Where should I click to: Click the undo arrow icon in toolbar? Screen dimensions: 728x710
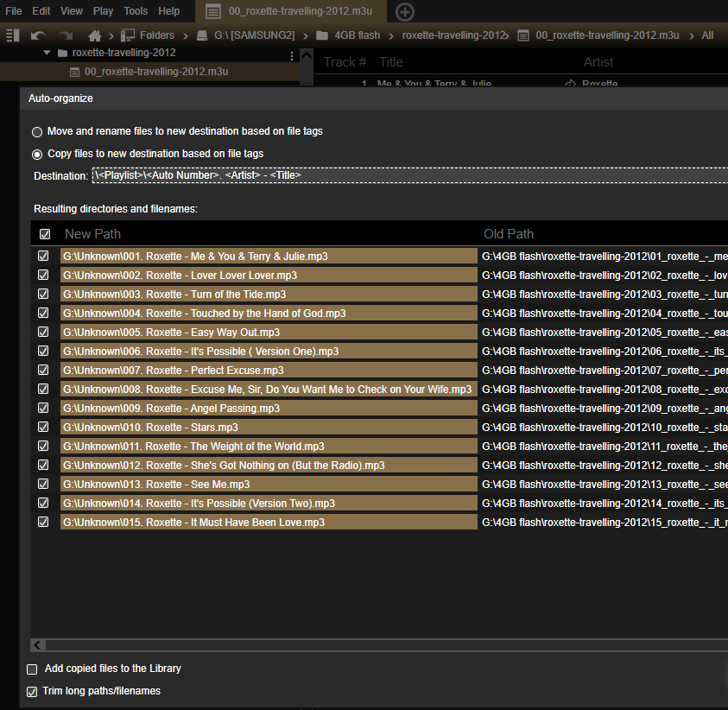point(39,35)
